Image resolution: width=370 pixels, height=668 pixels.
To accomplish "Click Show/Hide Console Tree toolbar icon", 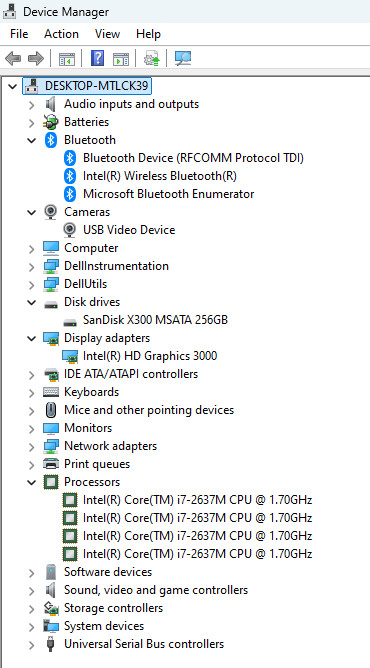I will click(67, 59).
